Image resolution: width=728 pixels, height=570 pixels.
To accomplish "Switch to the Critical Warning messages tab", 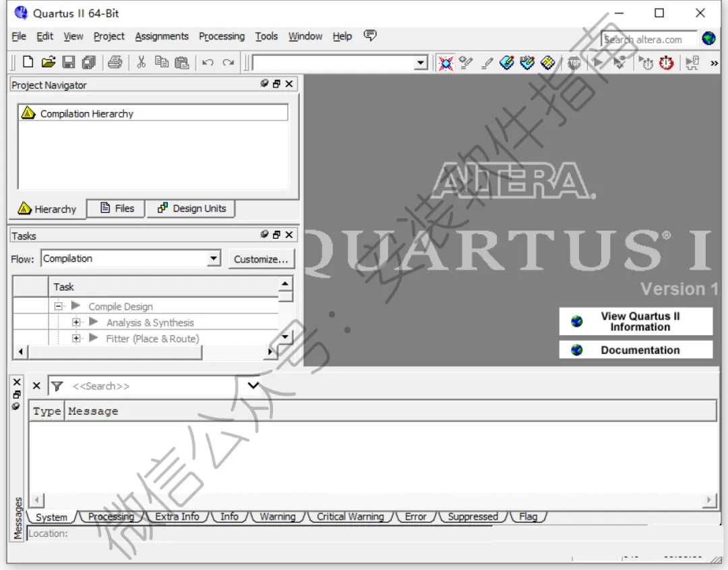I will [351, 517].
